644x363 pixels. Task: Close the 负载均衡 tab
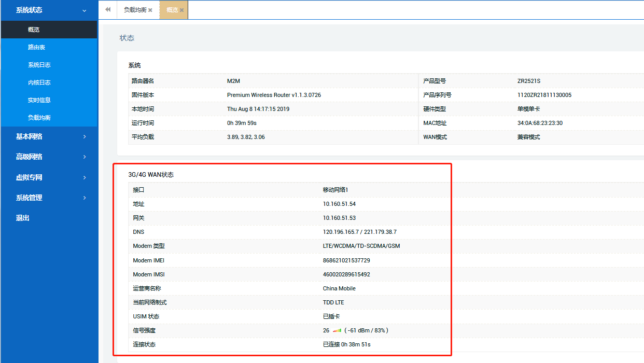point(150,10)
